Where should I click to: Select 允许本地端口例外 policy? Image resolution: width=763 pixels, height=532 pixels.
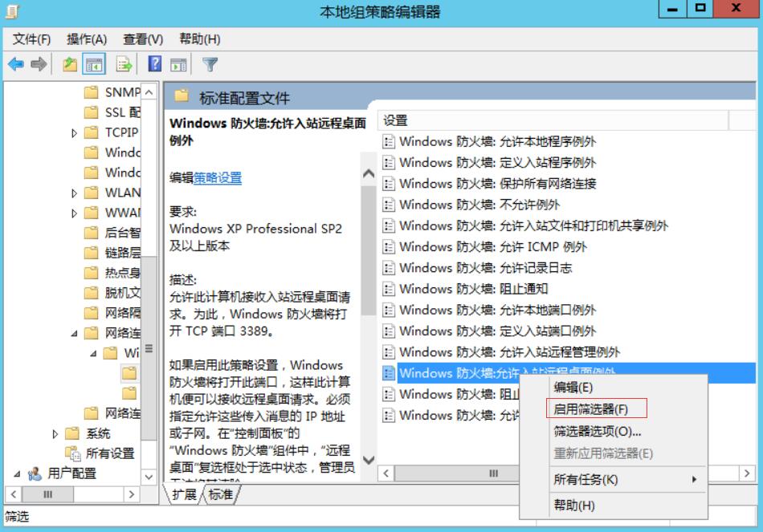point(489,310)
